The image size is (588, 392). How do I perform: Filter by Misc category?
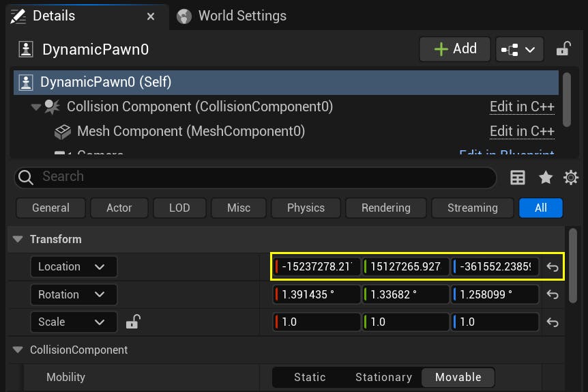click(x=239, y=208)
